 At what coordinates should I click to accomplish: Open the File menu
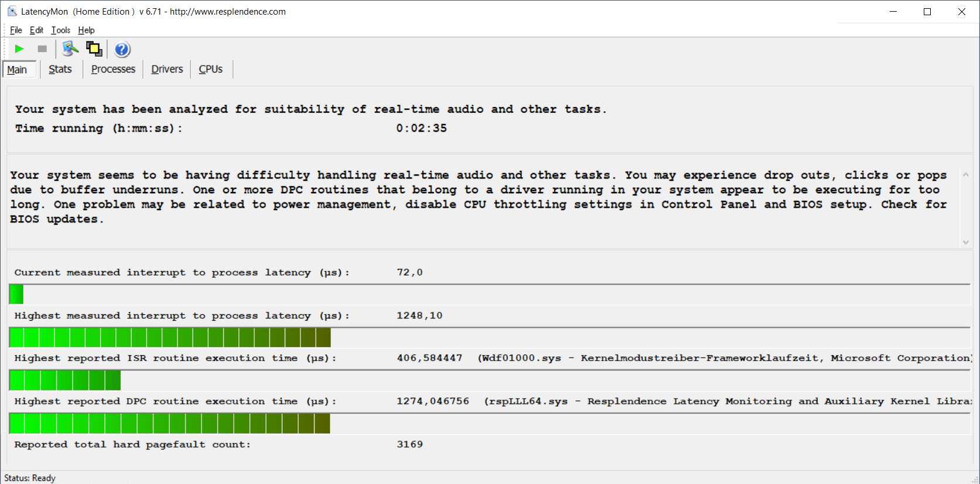(16, 30)
